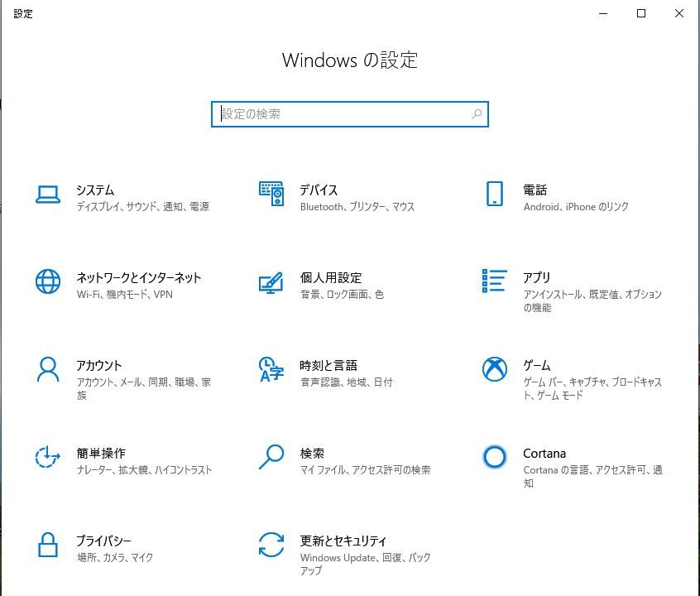
Task: Click the text アカウント、メール、同期、職場、家族
Action: (x=144, y=389)
